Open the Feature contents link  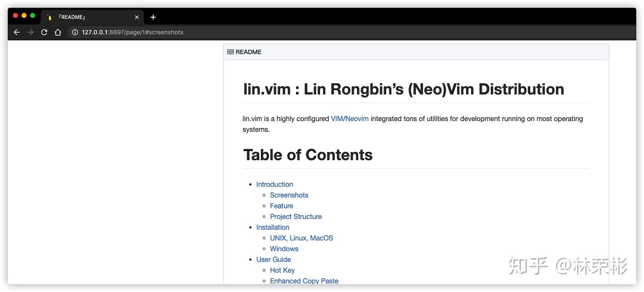coord(281,206)
